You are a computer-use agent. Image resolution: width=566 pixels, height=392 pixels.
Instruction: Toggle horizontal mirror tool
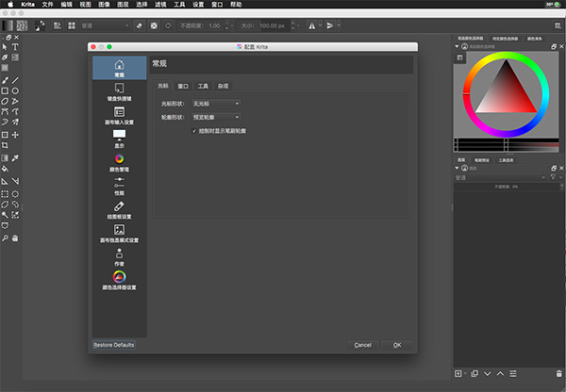[x=312, y=25]
